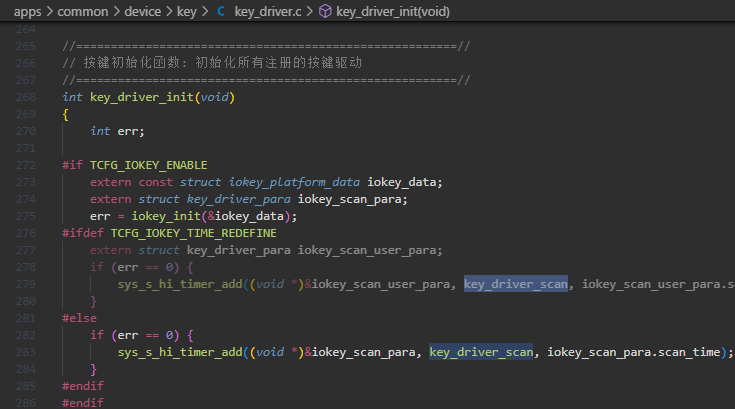Expand the chevron after key breadcrumb
735x409 pixels.
coord(205,12)
